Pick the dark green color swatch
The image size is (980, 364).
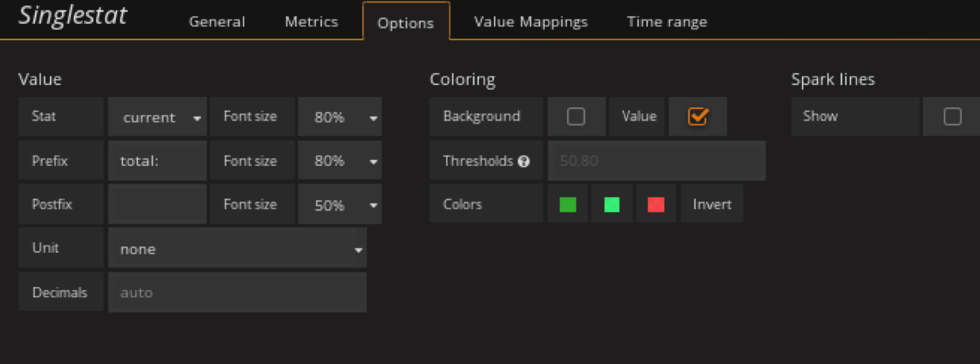(x=568, y=204)
